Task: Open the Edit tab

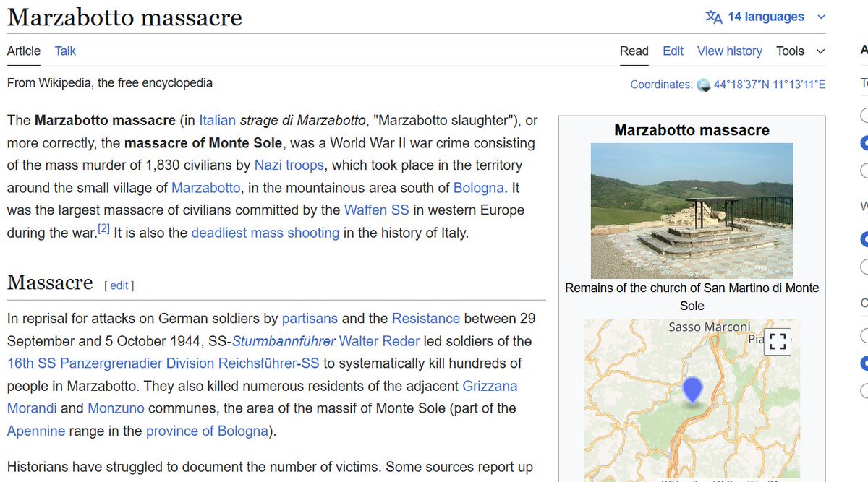Action: click(x=673, y=51)
